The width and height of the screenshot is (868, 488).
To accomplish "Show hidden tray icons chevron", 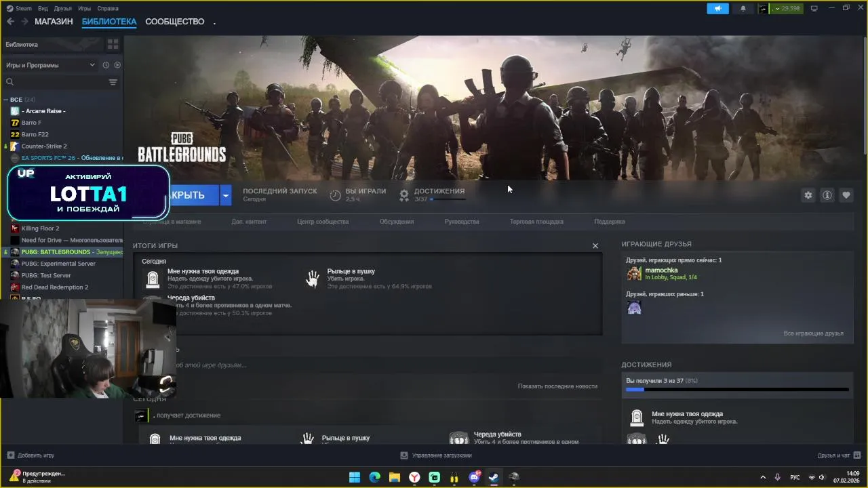I will point(763,477).
